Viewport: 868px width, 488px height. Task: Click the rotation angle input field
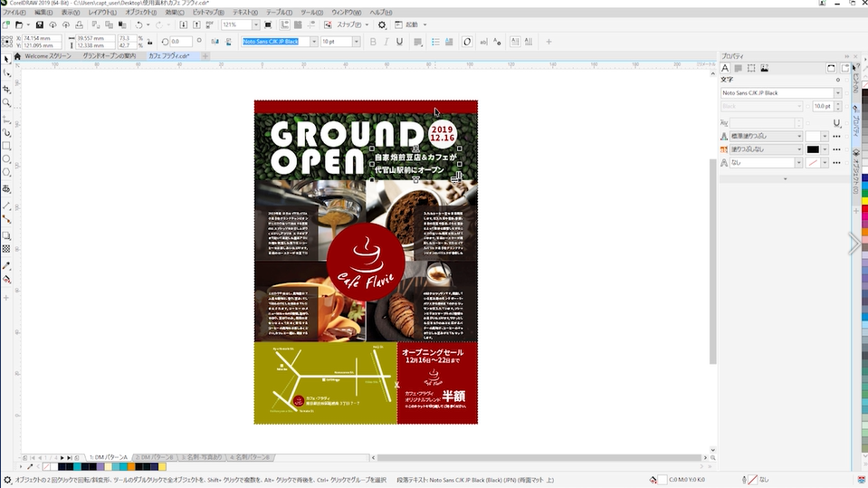[179, 42]
